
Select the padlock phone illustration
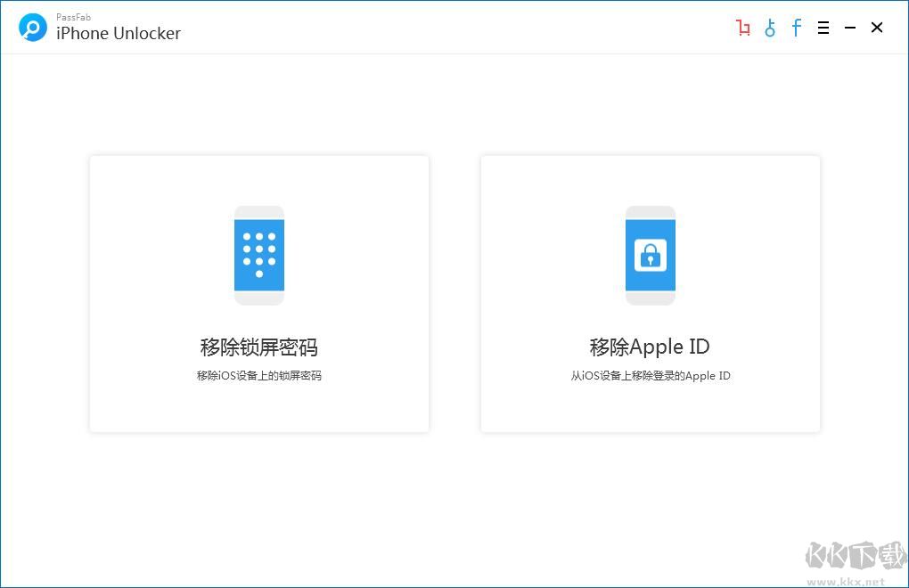tap(650, 256)
